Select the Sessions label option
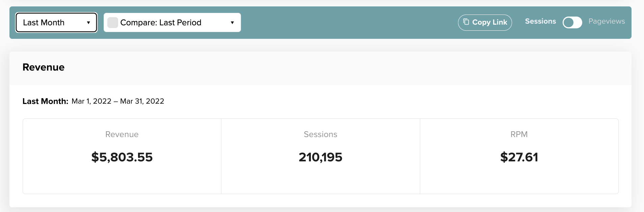Screen dimensions: 644x212 pyautogui.click(x=540, y=21)
